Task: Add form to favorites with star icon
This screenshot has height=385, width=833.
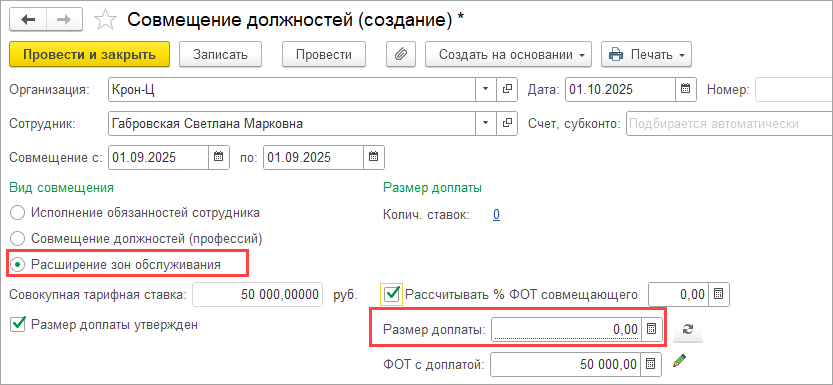Action: tap(105, 20)
